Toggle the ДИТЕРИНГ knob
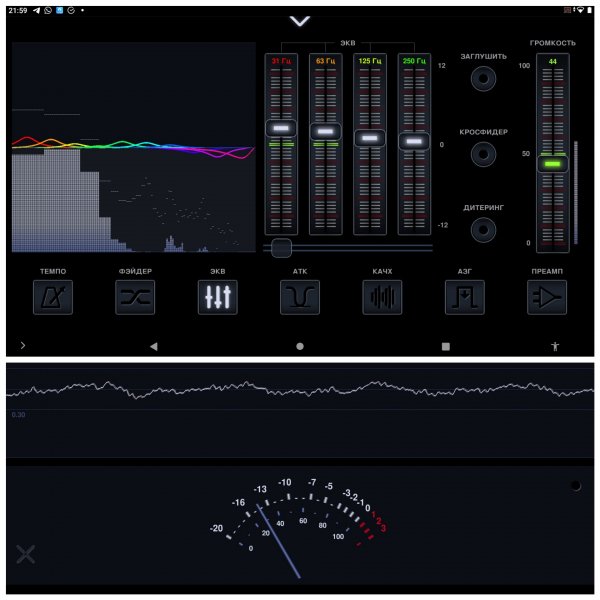The width and height of the screenshot is (600, 600). (483, 230)
